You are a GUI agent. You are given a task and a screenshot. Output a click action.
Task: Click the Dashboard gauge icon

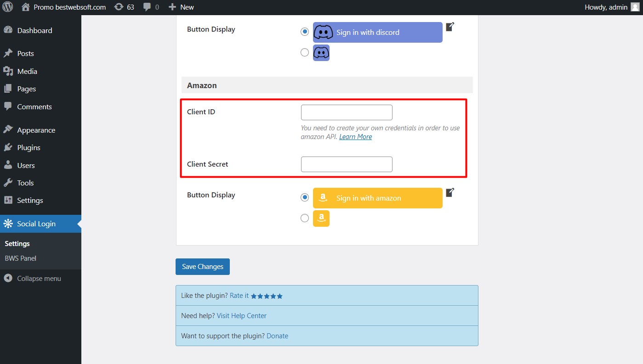(x=8, y=30)
